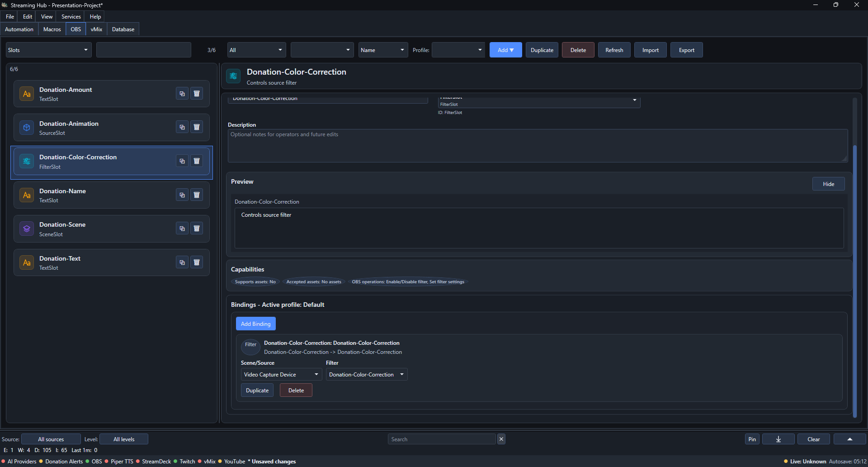
Task: Click the Donation-Animation copy icon
Action: tap(182, 127)
